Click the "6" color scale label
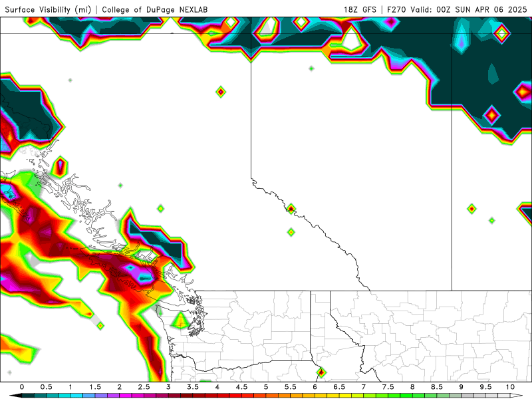This screenshot has height=399, width=532. [x=315, y=387]
